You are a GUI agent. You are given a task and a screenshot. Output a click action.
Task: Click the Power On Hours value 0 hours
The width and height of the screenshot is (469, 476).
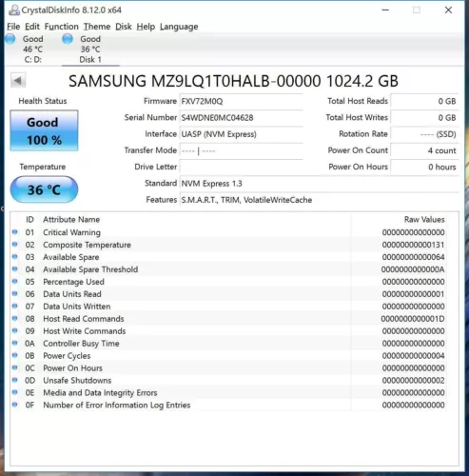424,167
